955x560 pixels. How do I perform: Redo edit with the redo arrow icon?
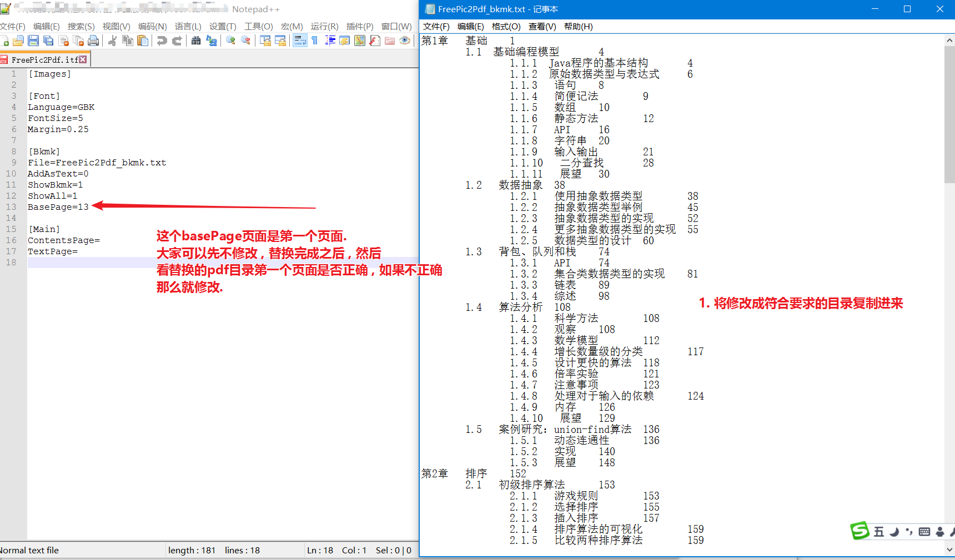point(177,41)
